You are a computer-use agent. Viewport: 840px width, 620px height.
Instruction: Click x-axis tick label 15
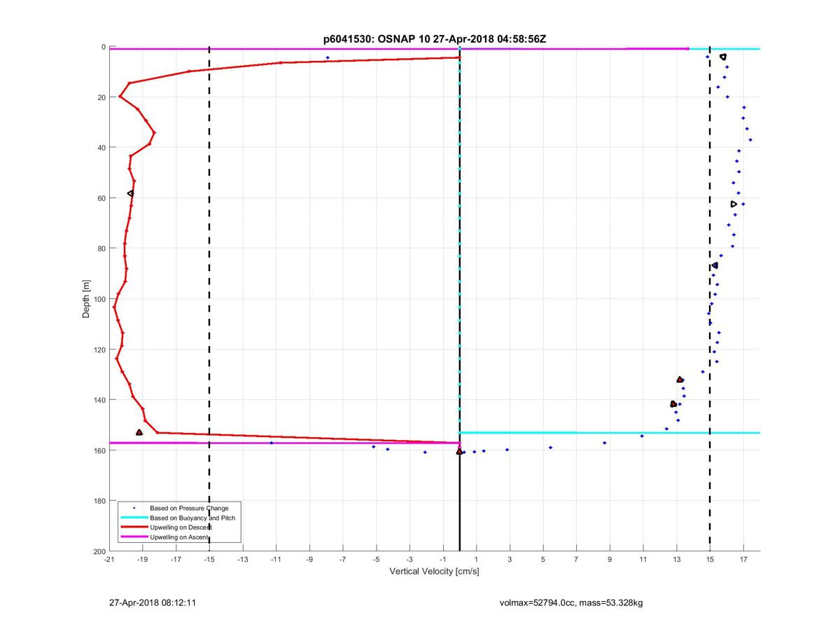click(x=710, y=559)
